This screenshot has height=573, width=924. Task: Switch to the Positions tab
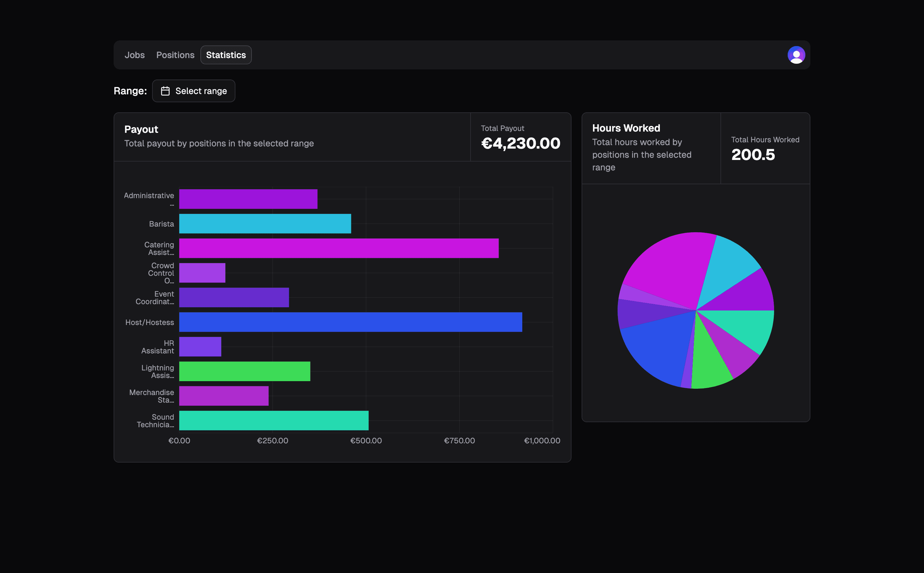(175, 55)
